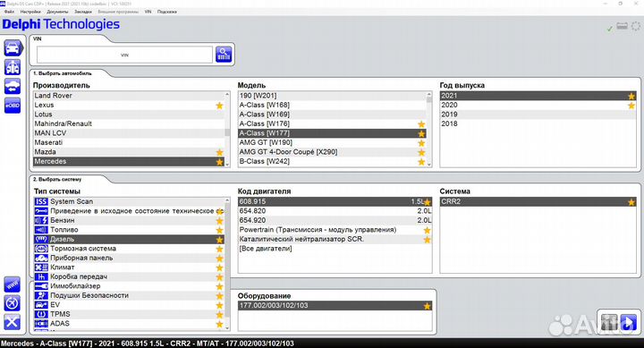Open the second sidebar diagnostics icon
This screenshot has width=644, height=348.
[x=13, y=67]
